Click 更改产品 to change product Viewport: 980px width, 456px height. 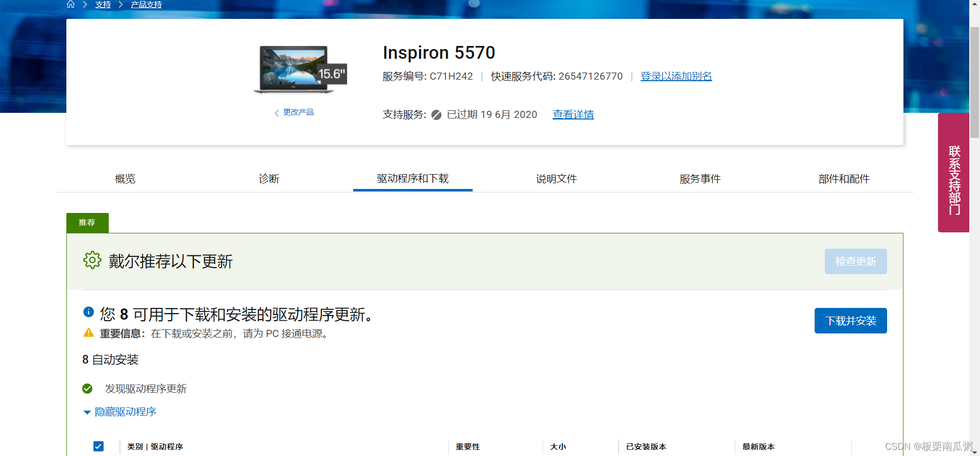pos(294,112)
